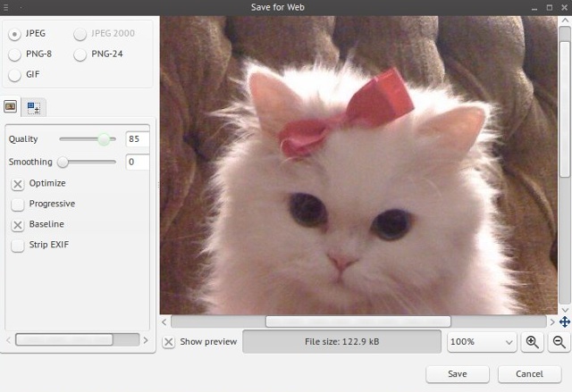The image size is (572, 392).
Task: Open the image format settings tab icon
Action: tap(12, 107)
